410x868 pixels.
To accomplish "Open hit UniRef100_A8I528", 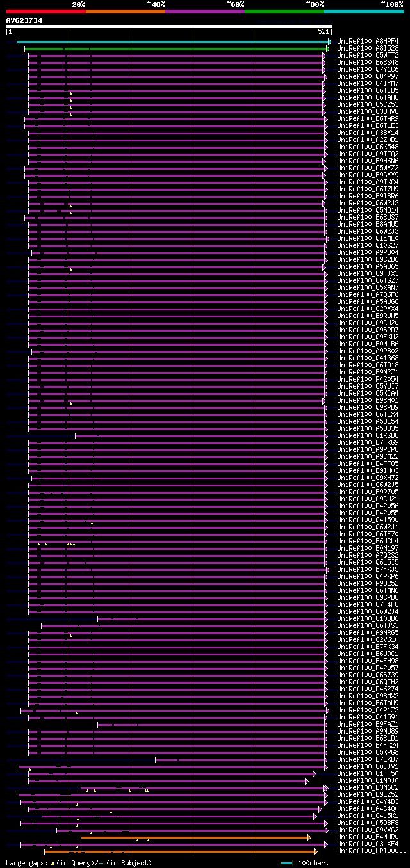I will 368,49.
